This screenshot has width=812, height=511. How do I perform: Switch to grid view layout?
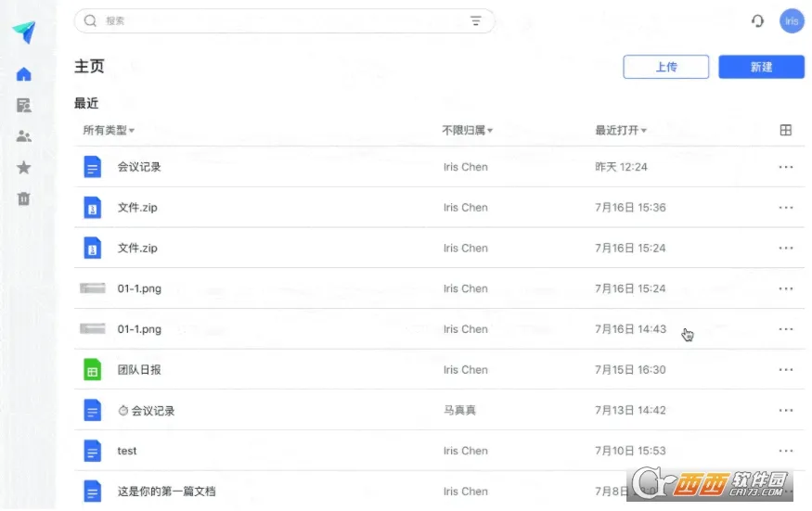click(x=785, y=131)
